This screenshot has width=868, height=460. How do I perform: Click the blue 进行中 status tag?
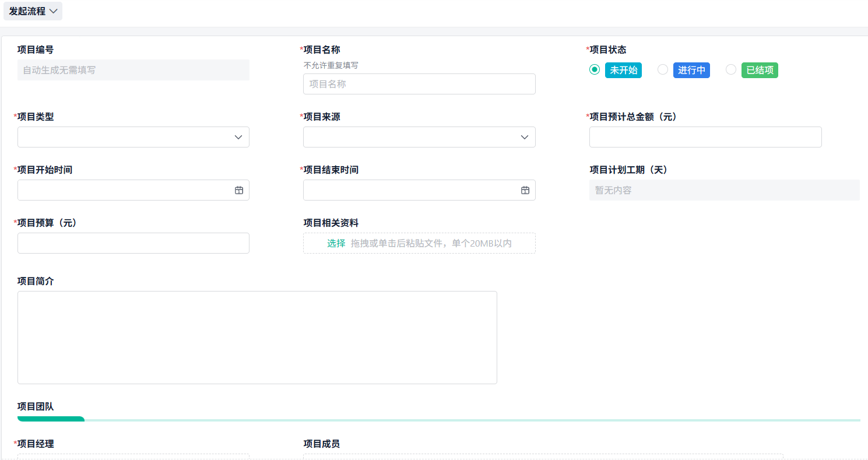tap(691, 69)
